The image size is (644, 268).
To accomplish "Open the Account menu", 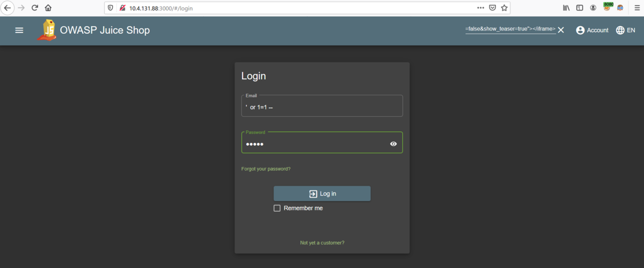I will point(592,31).
